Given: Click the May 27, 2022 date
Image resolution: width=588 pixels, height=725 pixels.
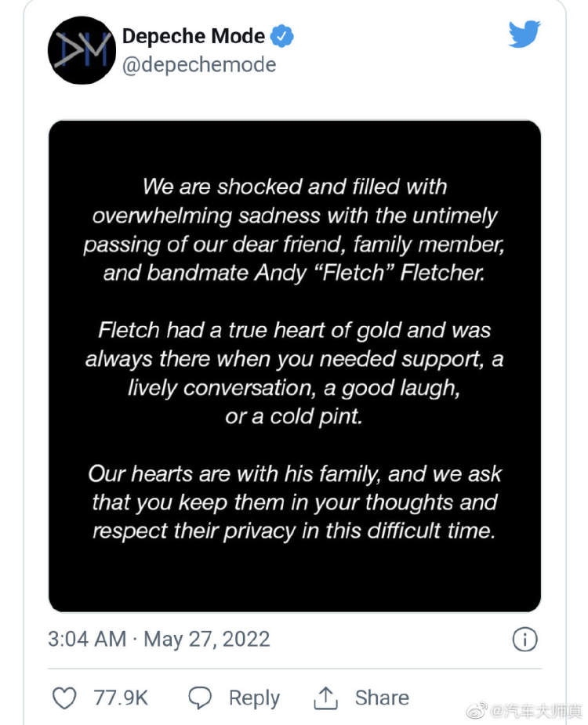Looking at the screenshot, I should click(207, 640).
